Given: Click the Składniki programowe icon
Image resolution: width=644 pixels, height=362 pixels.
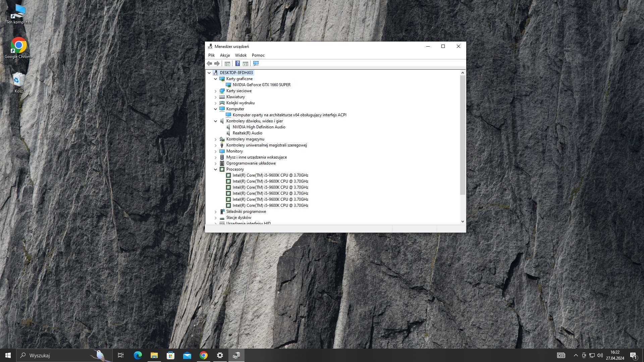Looking at the screenshot, I should point(222,212).
